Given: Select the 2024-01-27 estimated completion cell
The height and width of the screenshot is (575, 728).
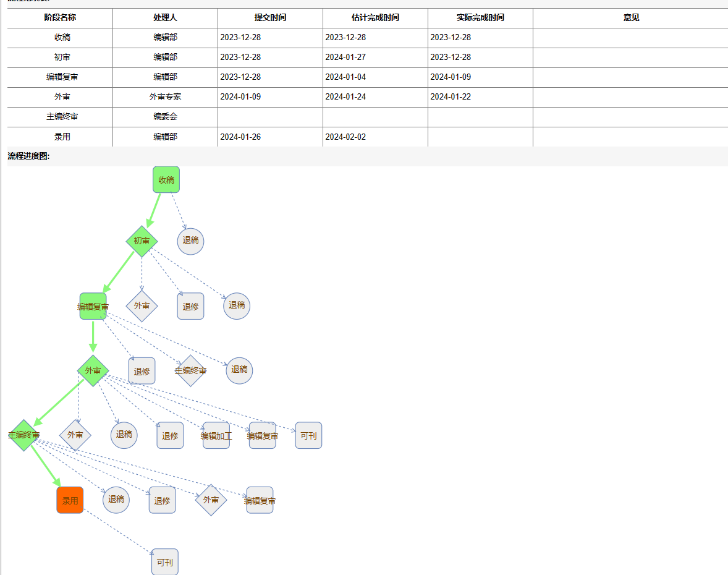Looking at the screenshot, I should (345, 57).
